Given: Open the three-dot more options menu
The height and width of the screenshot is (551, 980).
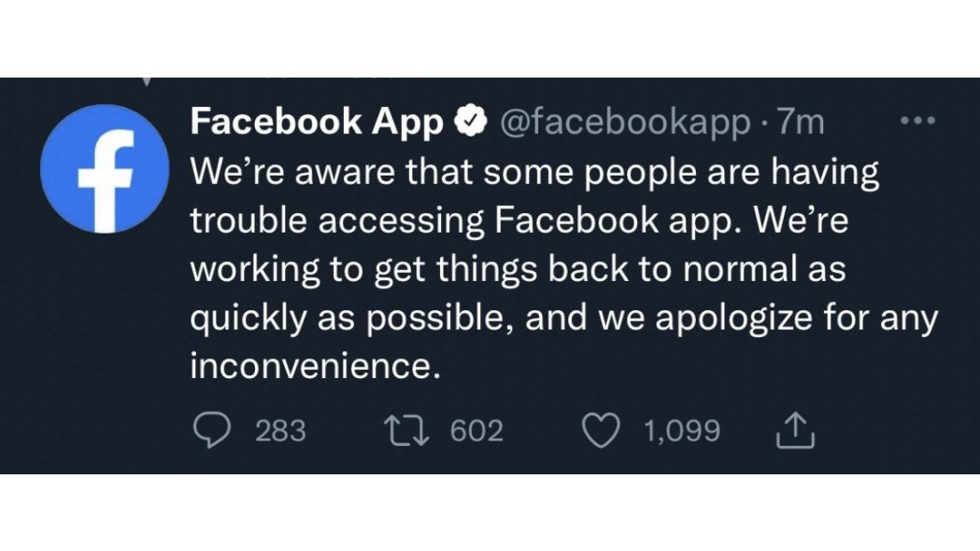Looking at the screenshot, I should (x=919, y=122).
